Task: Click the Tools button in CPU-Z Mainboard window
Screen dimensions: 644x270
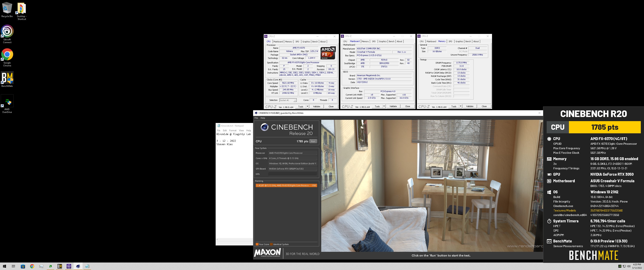Action: click(377, 106)
